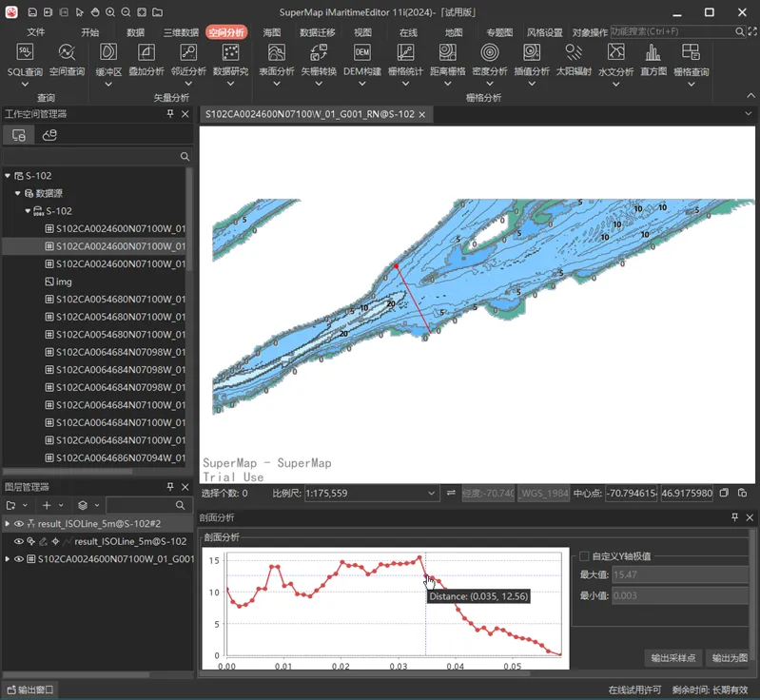Open the SQL查询 tool
Viewport: 760px width, 700px height.
[25, 59]
